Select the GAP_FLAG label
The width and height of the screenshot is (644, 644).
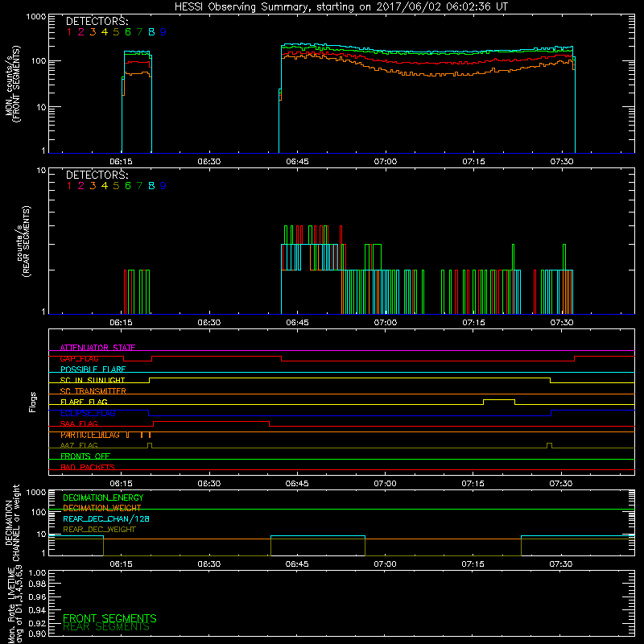point(79,358)
